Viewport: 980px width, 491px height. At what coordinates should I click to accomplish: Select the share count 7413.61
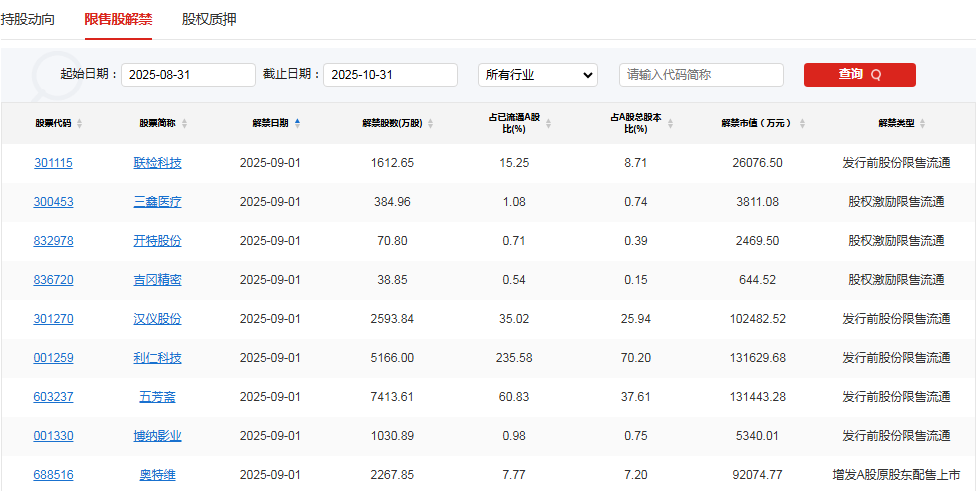coord(392,397)
